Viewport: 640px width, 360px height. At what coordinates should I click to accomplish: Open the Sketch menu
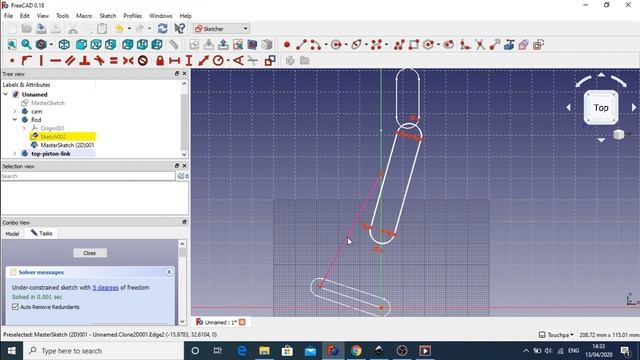[x=108, y=16]
